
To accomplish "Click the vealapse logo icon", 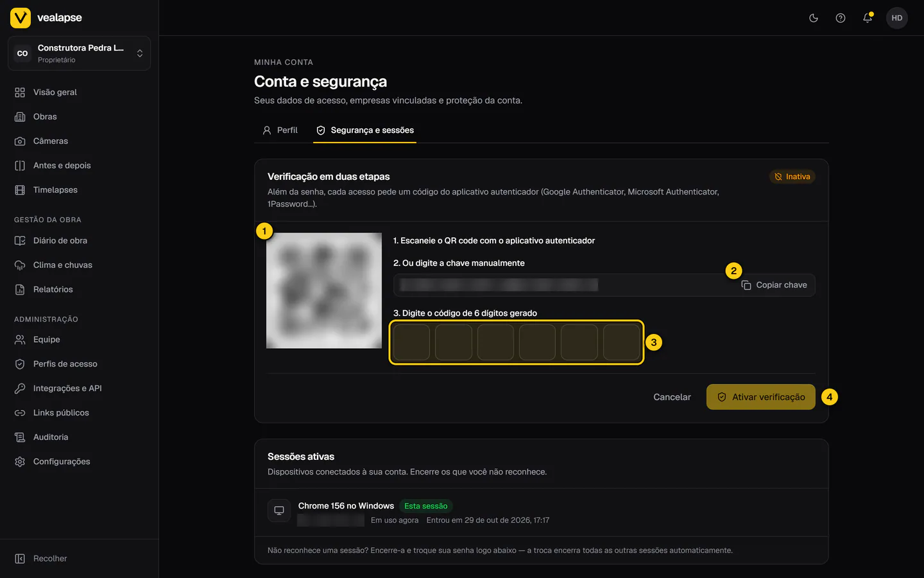I will click(21, 18).
